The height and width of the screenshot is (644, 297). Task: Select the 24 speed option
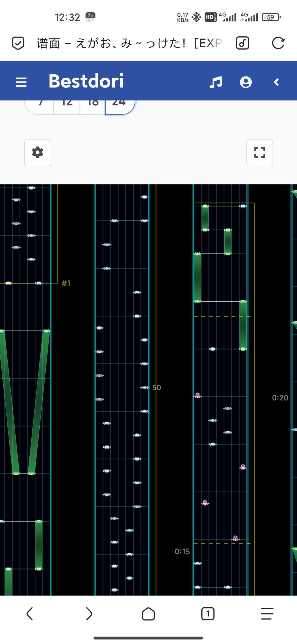[x=120, y=107]
